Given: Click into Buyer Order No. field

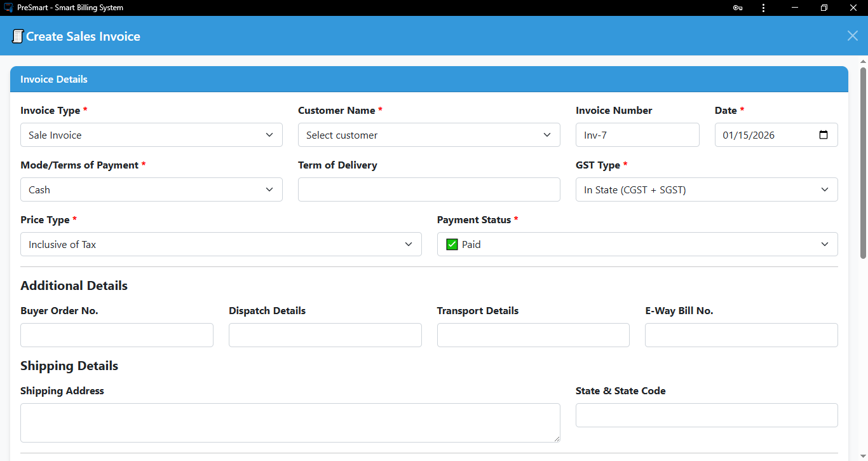Looking at the screenshot, I should pyautogui.click(x=117, y=335).
